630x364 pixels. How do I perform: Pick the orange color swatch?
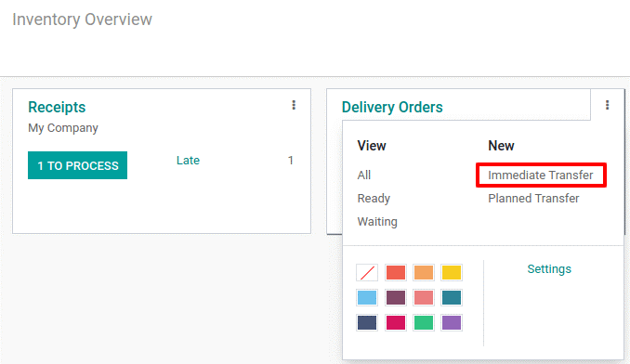(x=424, y=272)
